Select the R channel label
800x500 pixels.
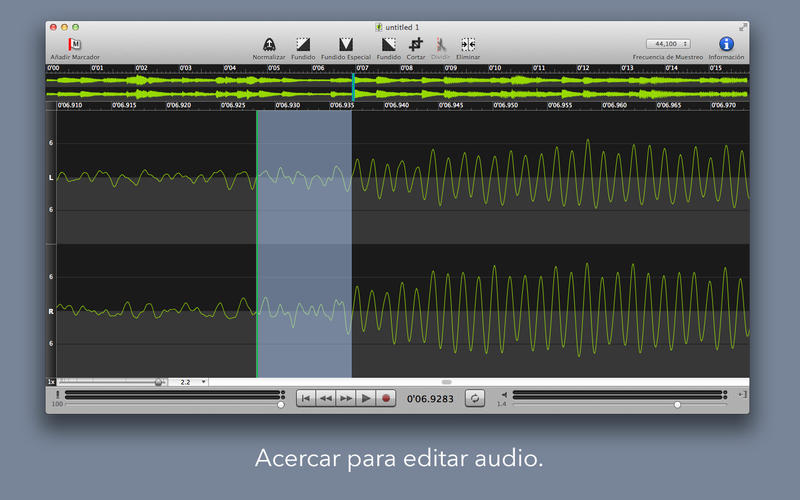[51, 311]
